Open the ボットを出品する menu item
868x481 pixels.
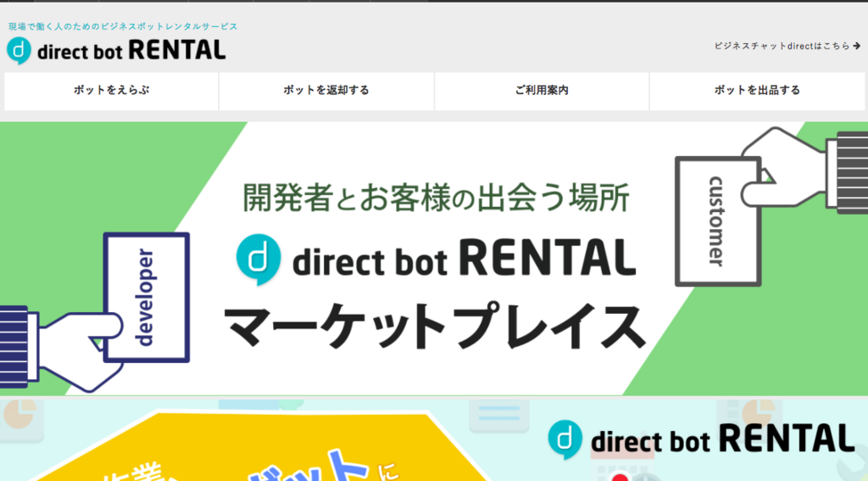(x=757, y=90)
